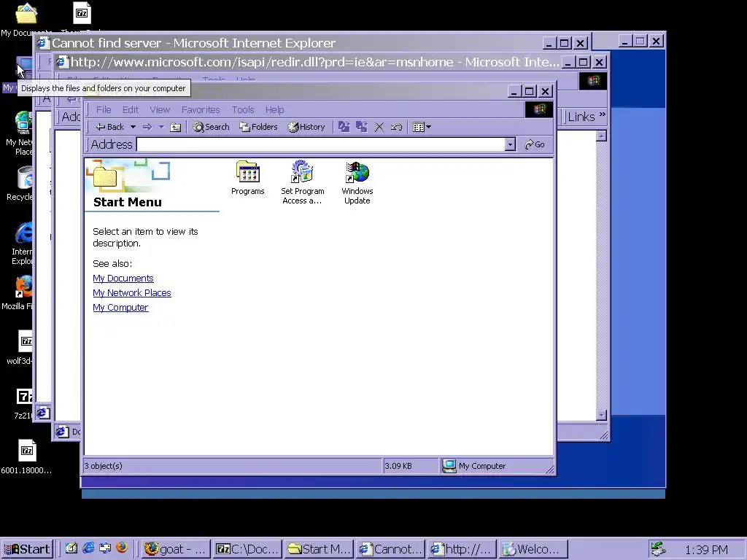Select the wolf3d 7z archive desktop icon
This screenshot has width=747, height=560.
tap(23, 347)
